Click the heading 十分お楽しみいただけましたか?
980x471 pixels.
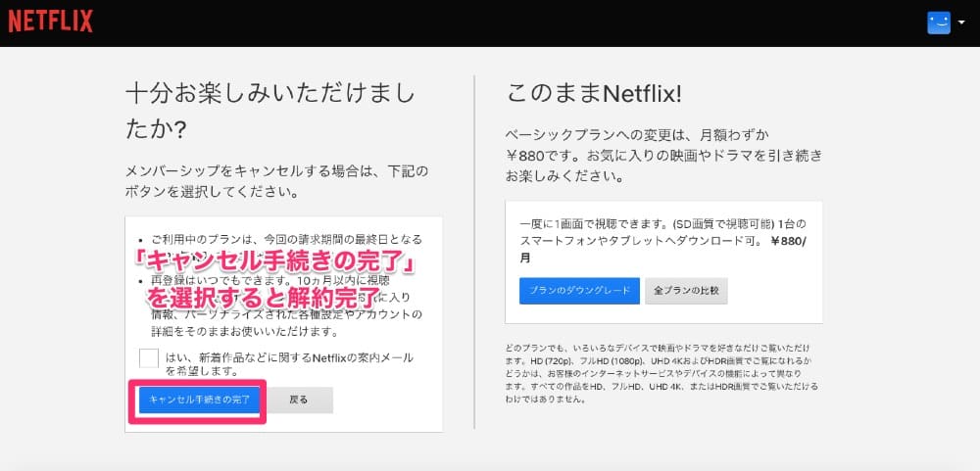tap(270, 113)
